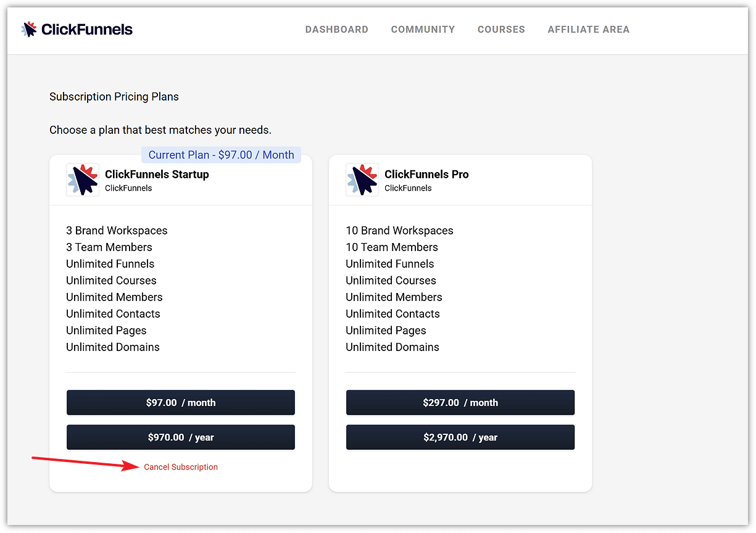Click the ClickFunnels logo in the header

point(76,28)
